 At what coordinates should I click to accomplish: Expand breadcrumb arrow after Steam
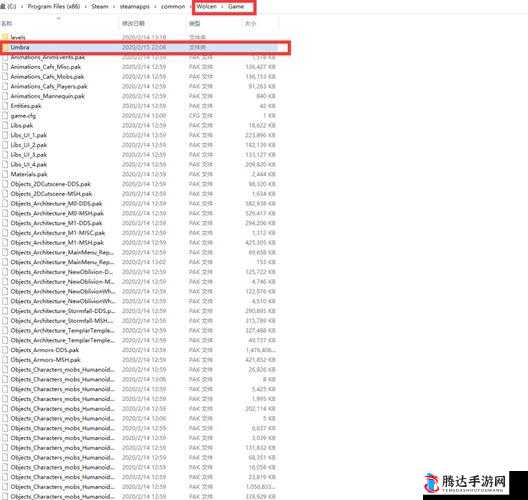coord(114,7)
